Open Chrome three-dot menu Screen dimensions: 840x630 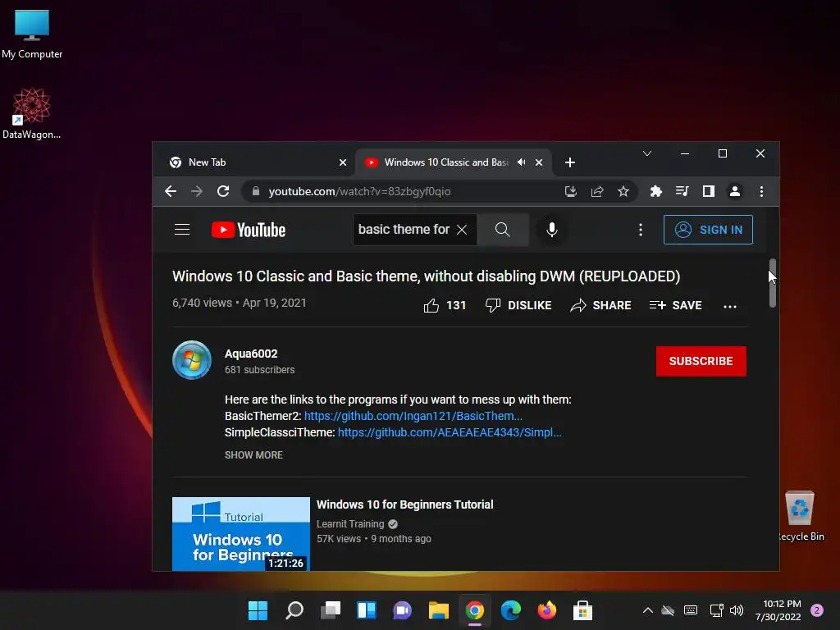761,191
